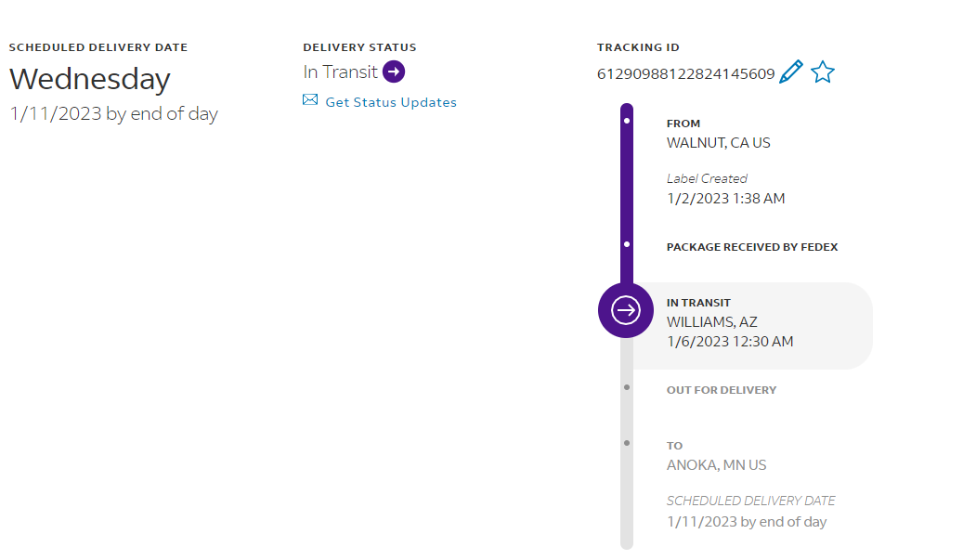This screenshot has height=560, width=976.
Task: Click the pencil edit icon beside tracking ID
Action: [790, 72]
